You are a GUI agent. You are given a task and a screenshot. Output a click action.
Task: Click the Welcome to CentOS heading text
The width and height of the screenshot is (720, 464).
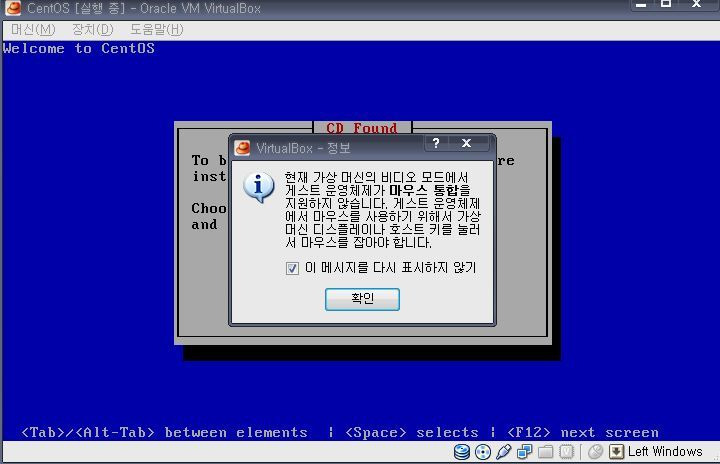coord(79,48)
